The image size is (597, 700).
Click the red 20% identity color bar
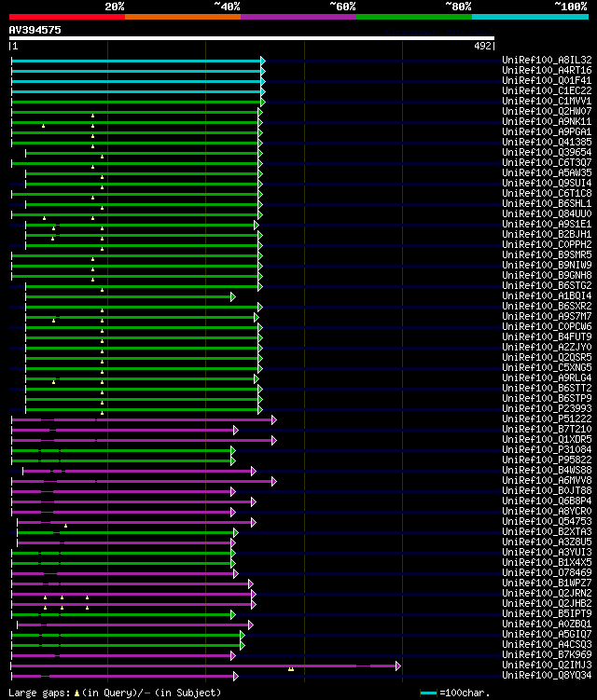(67, 17)
